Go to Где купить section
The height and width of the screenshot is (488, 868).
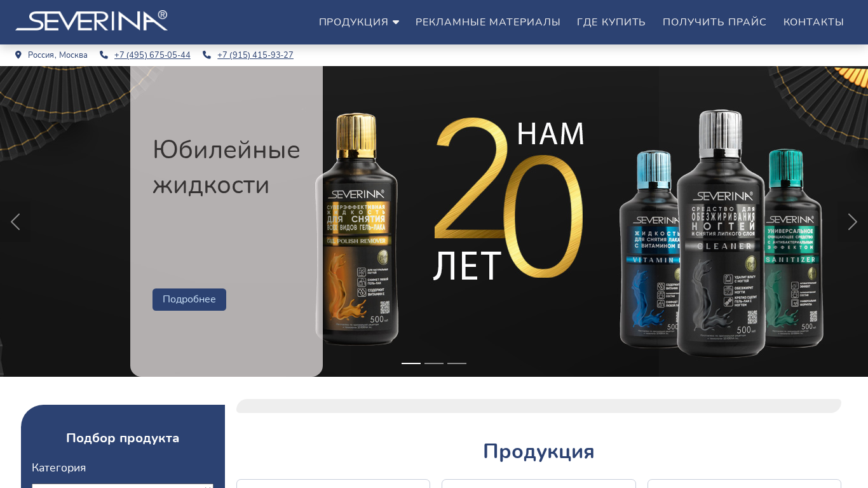[x=611, y=22]
